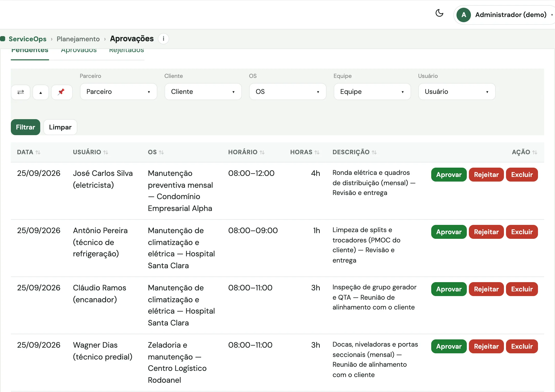Sort table by USUÁRIO column
Image resolution: width=555 pixels, height=392 pixels.
tap(91, 152)
